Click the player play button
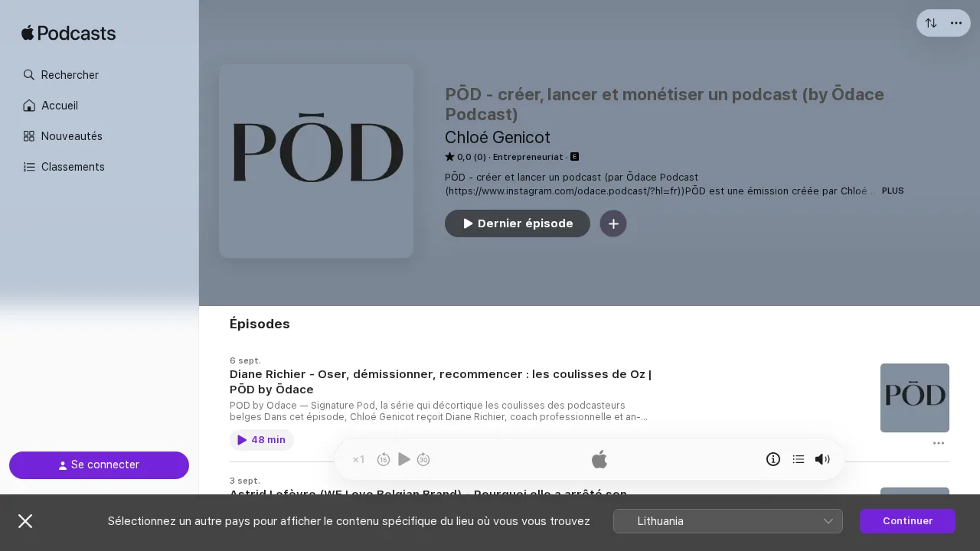Image resolution: width=980 pixels, height=551 pixels. (404, 459)
